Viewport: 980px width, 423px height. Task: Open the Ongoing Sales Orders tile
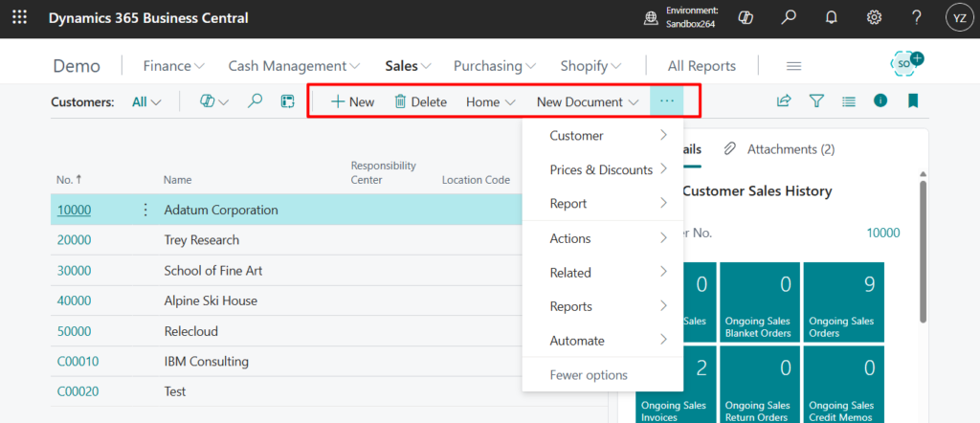click(x=844, y=301)
